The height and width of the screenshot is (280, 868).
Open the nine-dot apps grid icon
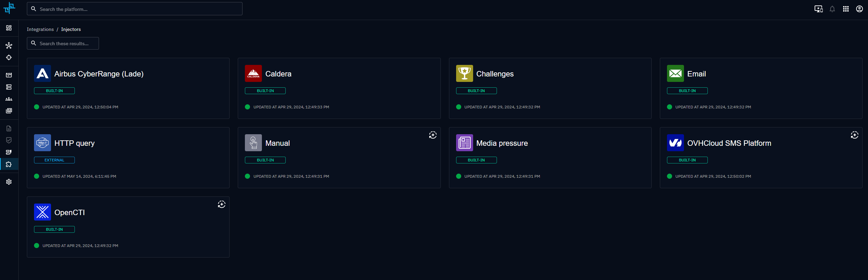click(846, 9)
